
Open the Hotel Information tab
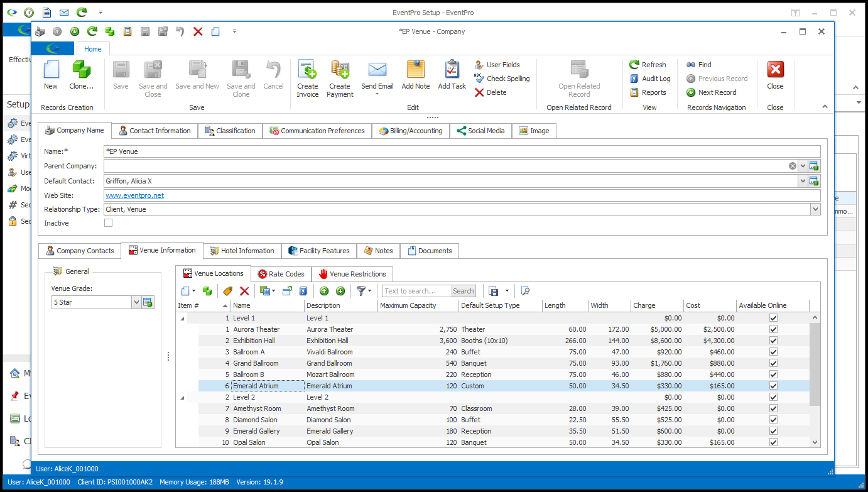242,251
